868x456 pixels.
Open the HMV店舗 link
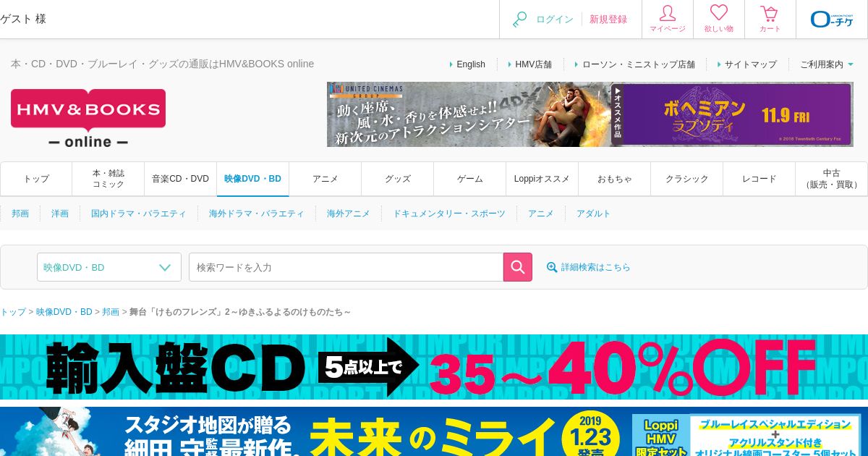(533, 64)
